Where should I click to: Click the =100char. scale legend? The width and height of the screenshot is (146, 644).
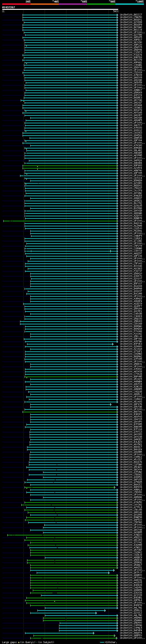[x=108, y=642]
